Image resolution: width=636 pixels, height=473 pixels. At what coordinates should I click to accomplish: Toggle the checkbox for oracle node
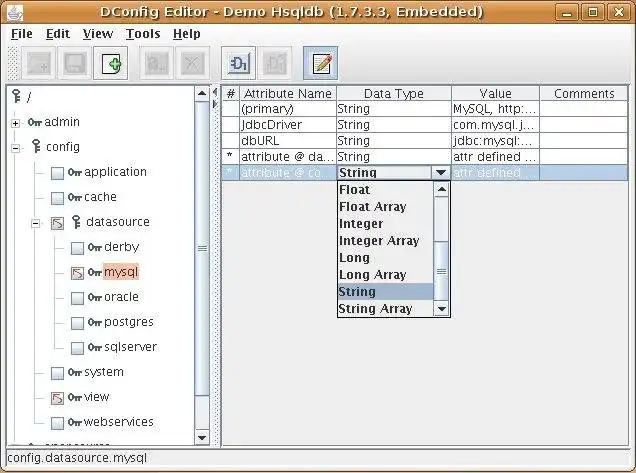click(x=77, y=298)
